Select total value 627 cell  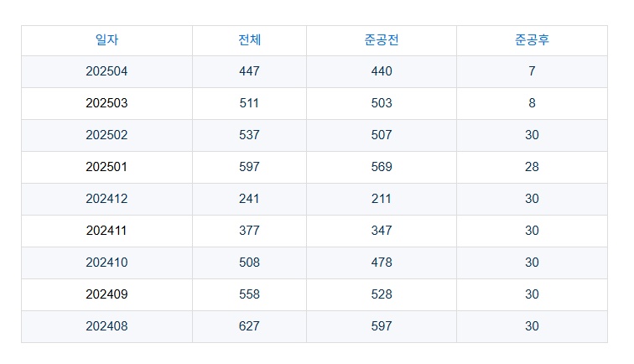pyautogui.click(x=249, y=327)
